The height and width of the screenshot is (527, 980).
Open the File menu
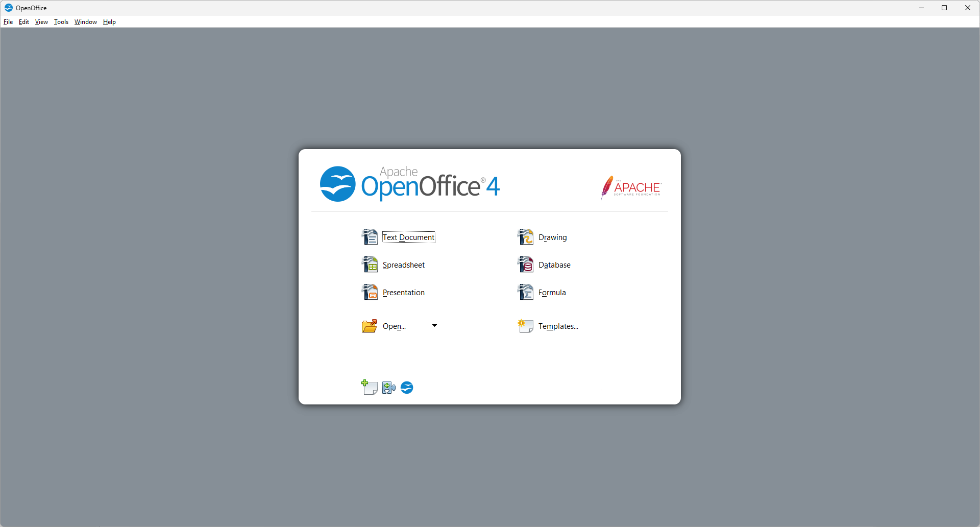coord(8,21)
